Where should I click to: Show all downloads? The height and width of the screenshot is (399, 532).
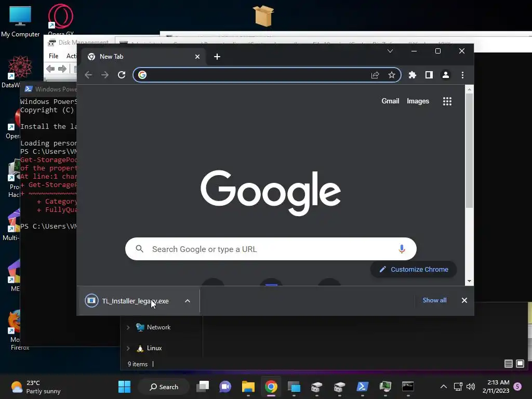[x=434, y=300]
